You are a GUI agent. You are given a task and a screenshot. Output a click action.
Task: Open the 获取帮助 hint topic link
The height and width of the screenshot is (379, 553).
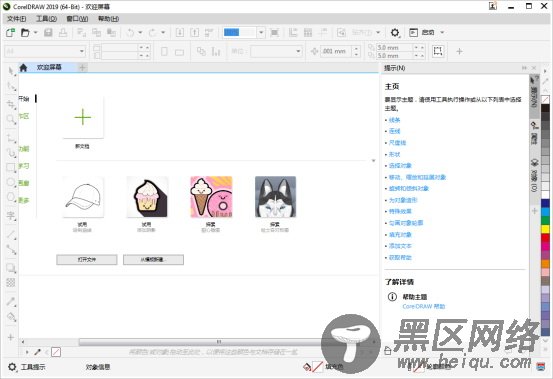pos(400,258)
